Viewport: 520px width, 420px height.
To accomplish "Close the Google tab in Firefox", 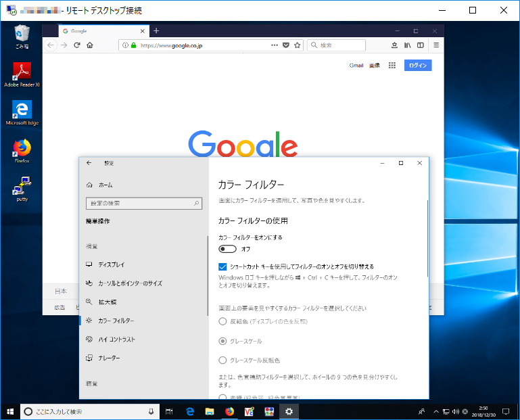I will click(142, 31).
